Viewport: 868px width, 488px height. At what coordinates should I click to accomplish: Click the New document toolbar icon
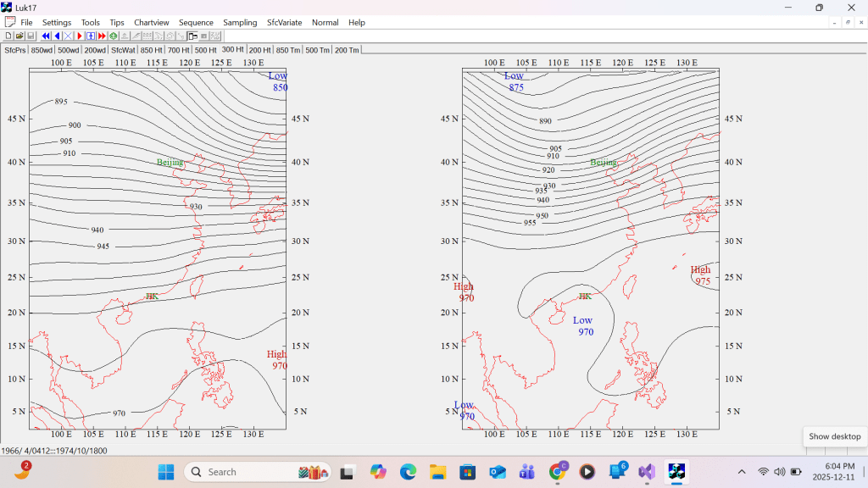[8, 36]
